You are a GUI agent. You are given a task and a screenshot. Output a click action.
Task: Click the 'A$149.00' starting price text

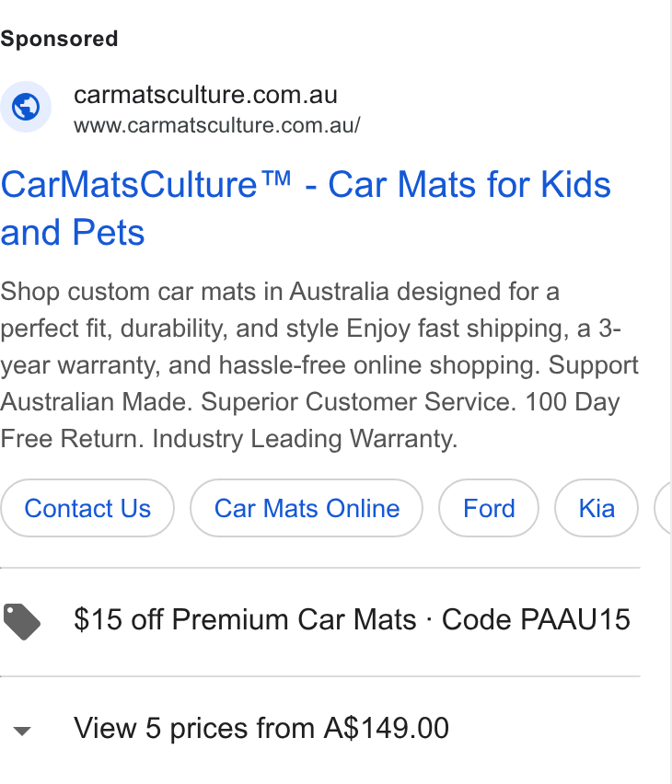tap(387, 728)
